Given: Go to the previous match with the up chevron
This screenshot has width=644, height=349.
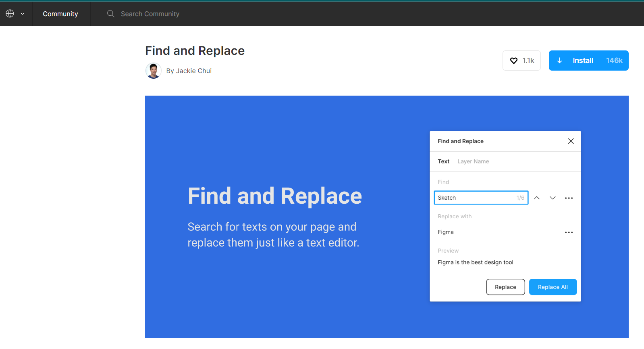Looking at the screenshot, I should pyautogui.click(x=537, y=198).
